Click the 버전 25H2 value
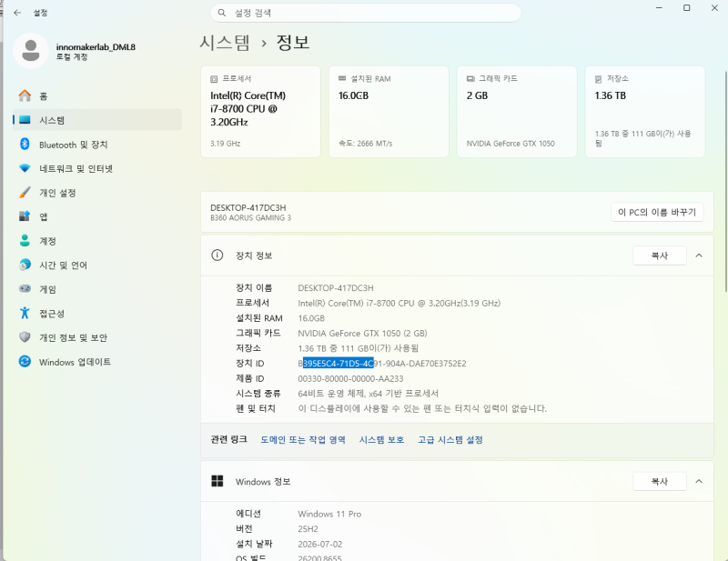The height and width of the screenshot is (561, 728). 308,529
